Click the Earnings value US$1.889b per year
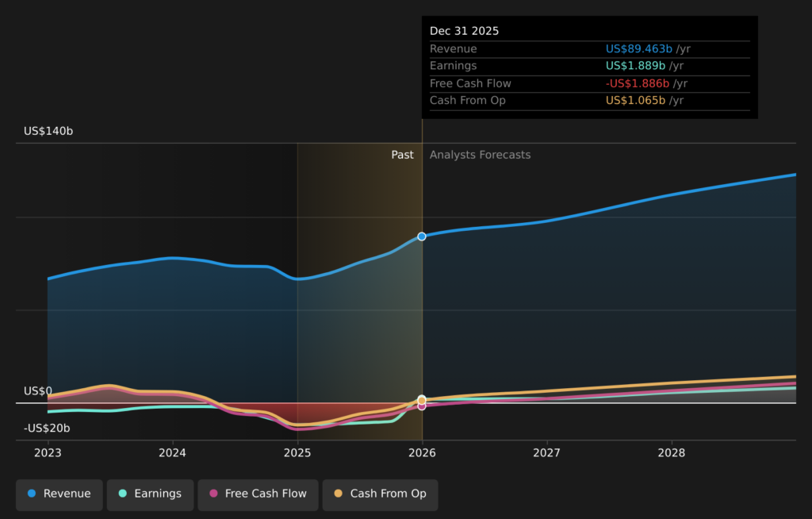Image resolution: width=812 pixels, height=519 pixels. tap(635, 66)
